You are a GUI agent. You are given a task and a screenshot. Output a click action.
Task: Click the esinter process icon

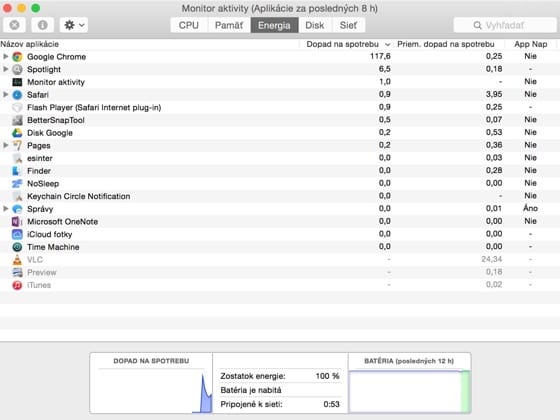coord(17,158)
